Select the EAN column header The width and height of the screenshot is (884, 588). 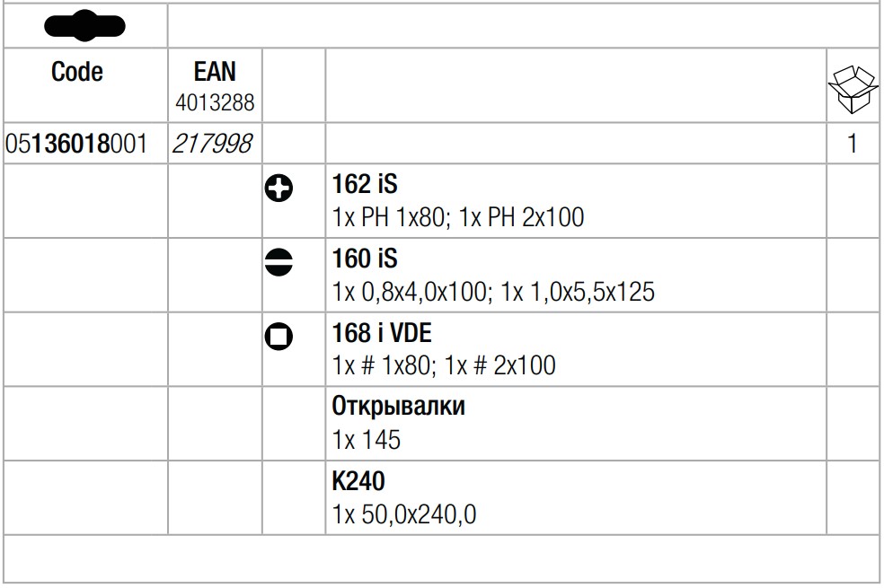tap(215, 72)
